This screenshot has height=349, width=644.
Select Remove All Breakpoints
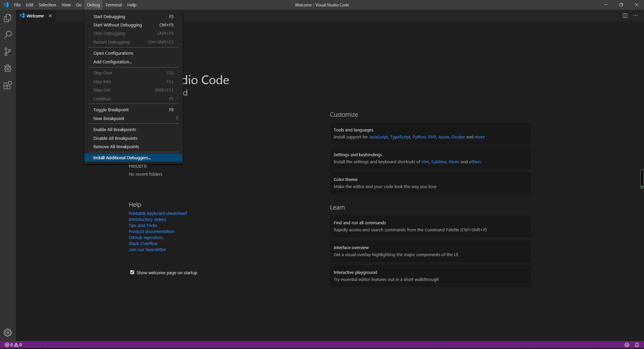tap(133, 147)
